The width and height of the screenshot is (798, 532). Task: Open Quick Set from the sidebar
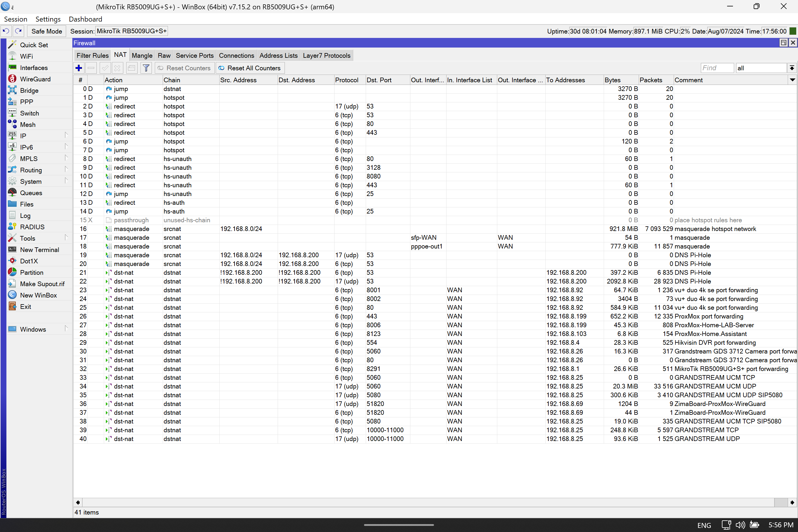(x=34, y=44)
